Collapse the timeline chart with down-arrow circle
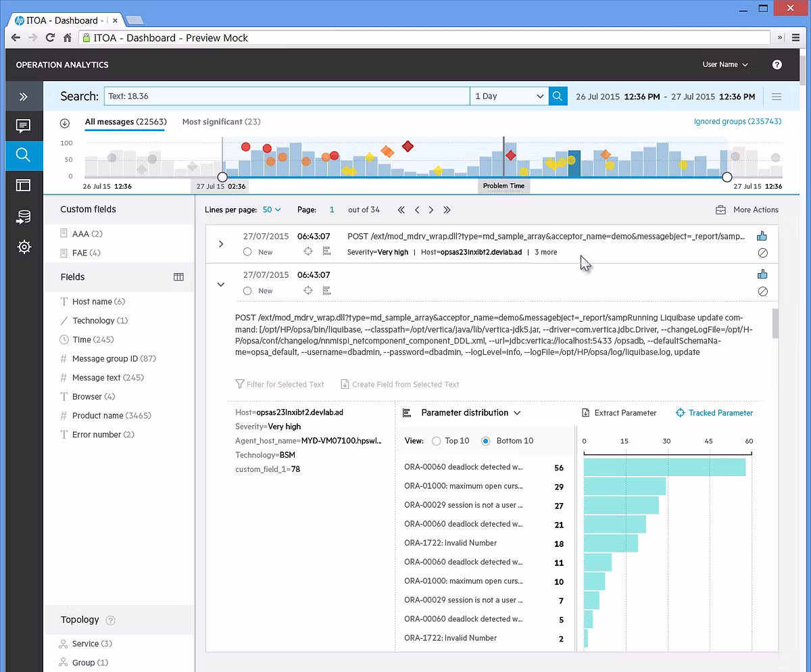 pos(65,122)
